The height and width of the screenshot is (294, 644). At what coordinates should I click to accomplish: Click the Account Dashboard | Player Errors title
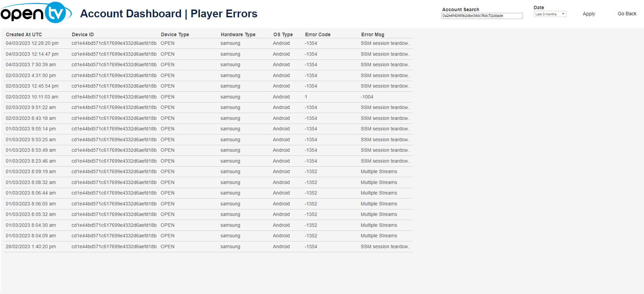point(168,14)
